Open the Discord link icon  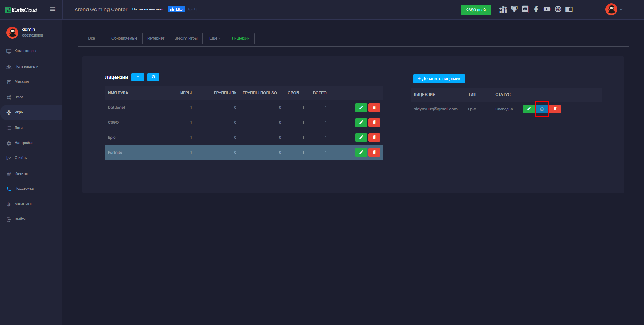pyautogui.click(x=525, y=9)
